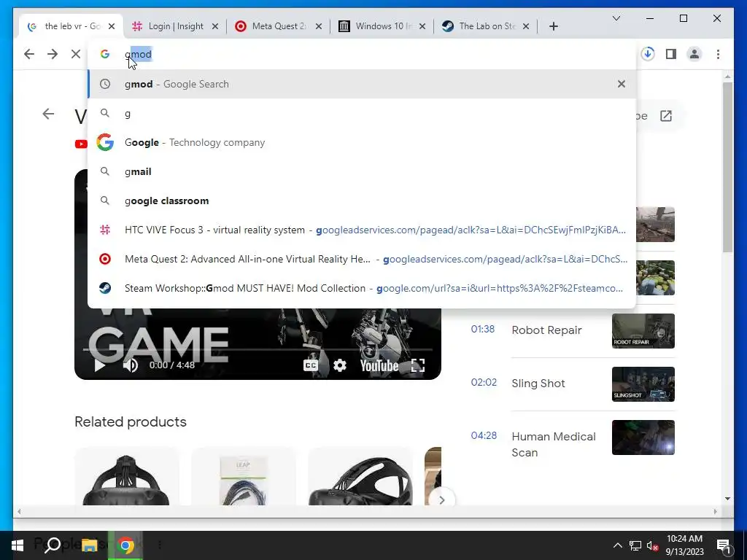Play the YouTube video
The width and height of the screenshot is (747, 560).
point(99,365)
